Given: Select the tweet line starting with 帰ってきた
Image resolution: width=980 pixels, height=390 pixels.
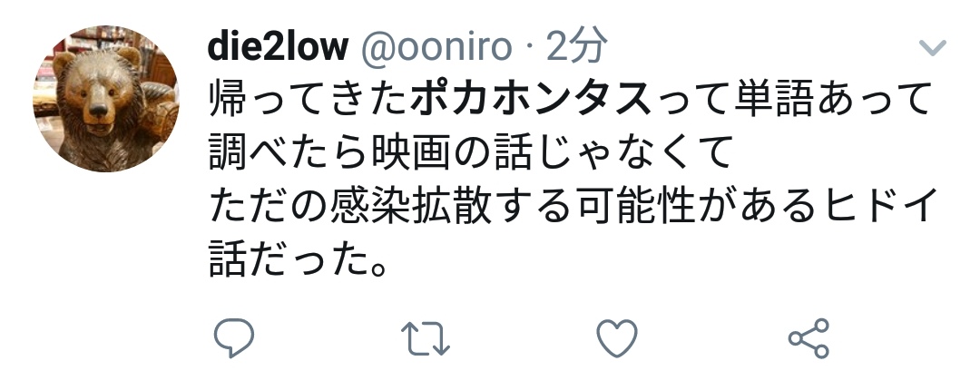Looking at the screenshot, I should [569, 99].
